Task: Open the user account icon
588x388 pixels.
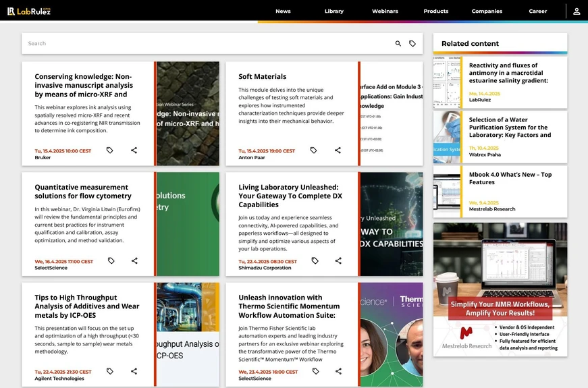Action: coord(577,11)
